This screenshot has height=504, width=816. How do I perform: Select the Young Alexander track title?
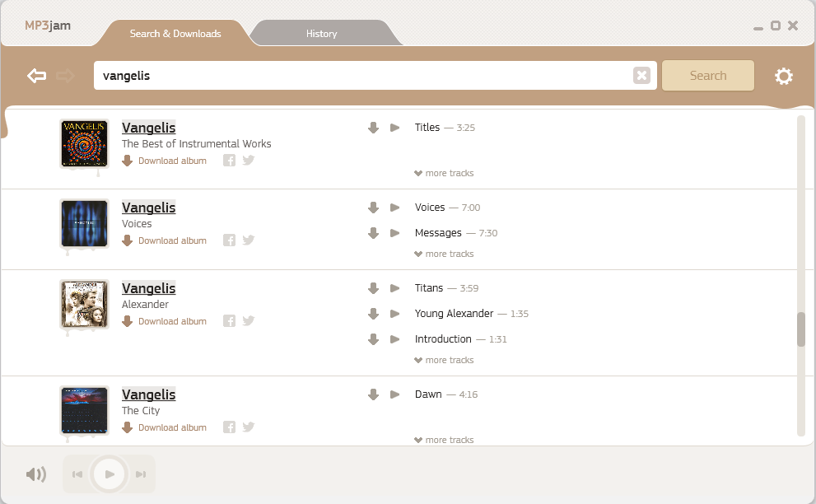454,314
